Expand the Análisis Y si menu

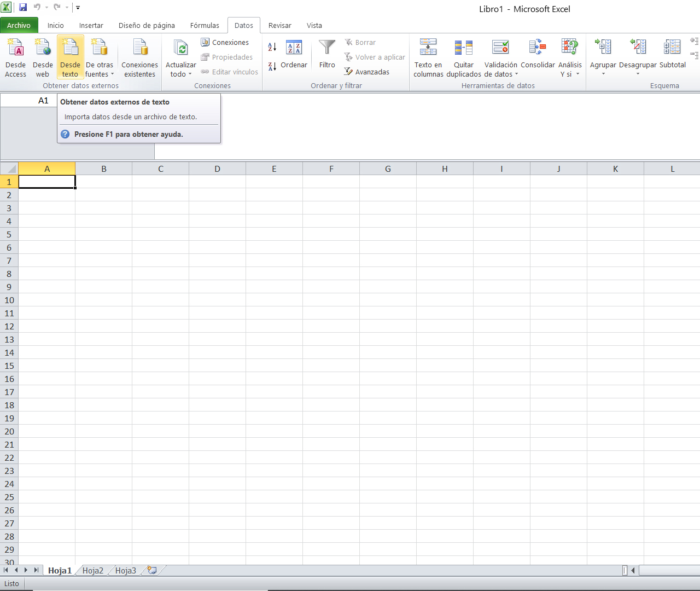(x=577, y=74)
